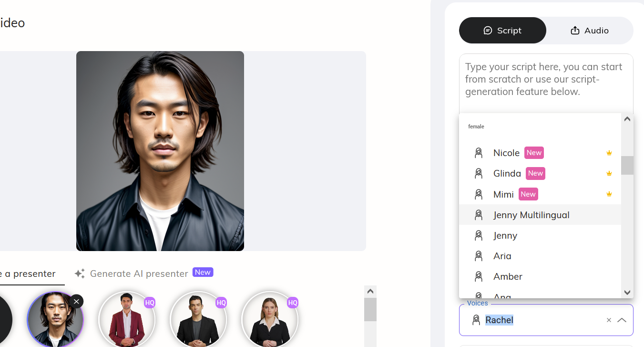Click the Voices field containing Rachel
This screenshot has height=347, width=644.
click(546, 320)
